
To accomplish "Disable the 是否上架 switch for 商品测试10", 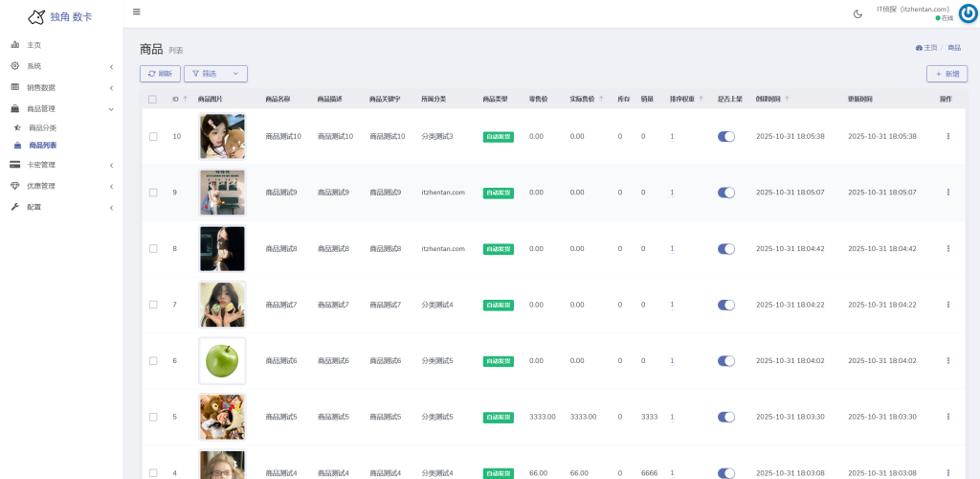I will [726, 136].
